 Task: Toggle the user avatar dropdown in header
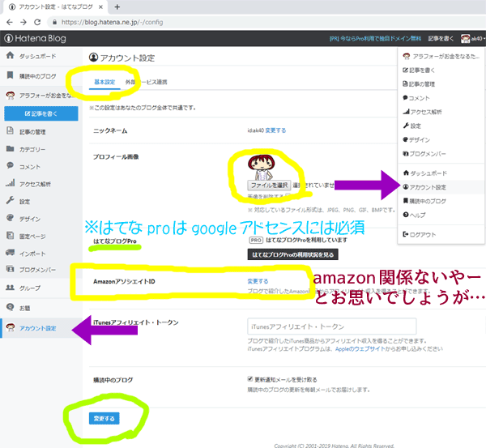(473, 38)
